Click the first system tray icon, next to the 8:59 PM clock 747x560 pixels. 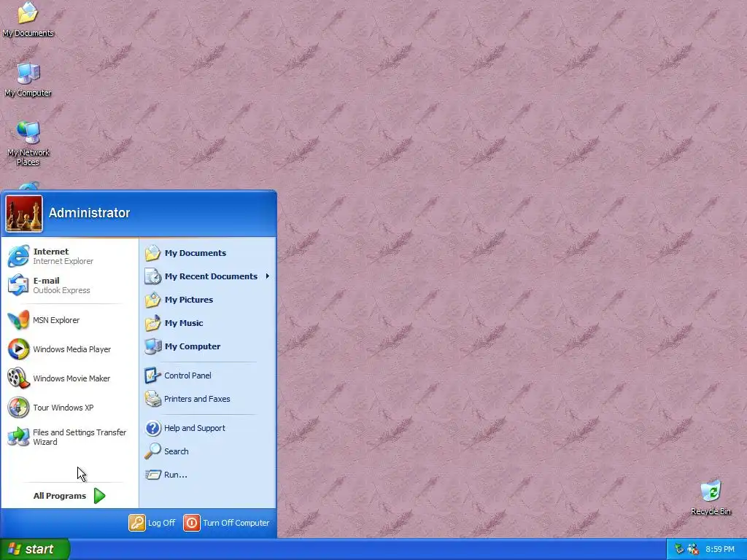679,549
